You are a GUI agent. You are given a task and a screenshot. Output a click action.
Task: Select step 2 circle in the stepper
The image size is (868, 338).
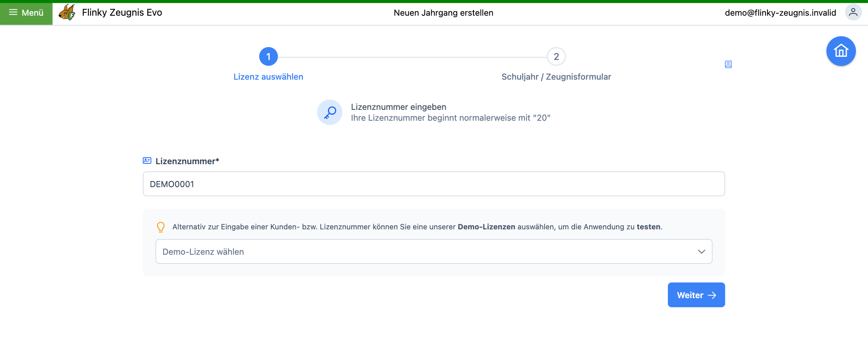click(x=556, y=57)
